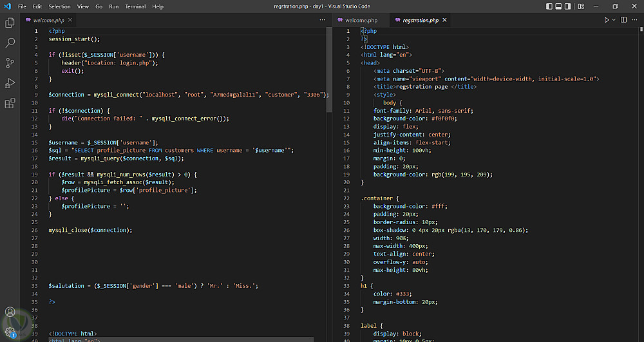Open the Extensions view

pyautogui.click(x=10, y=103)
